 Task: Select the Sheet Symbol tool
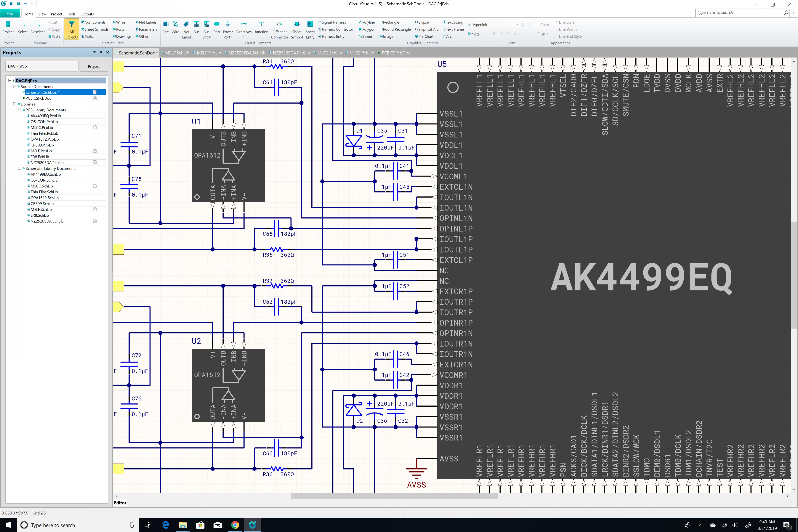[297, 29]
